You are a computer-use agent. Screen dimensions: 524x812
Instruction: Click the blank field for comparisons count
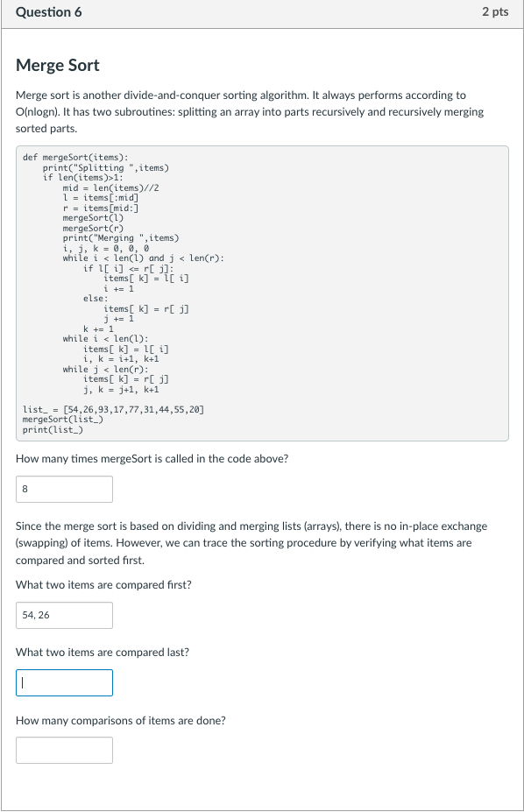pos(63,750)
